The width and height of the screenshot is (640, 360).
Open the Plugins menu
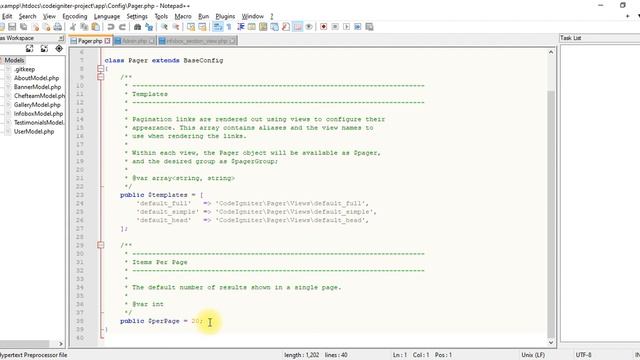(225, 16)
